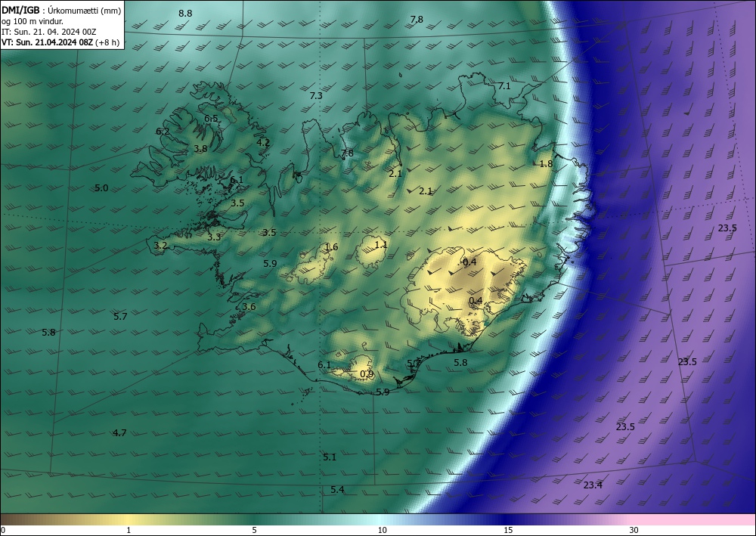This screenshot has width=756, height=536.
Task: Click the 4.7 value label
Action: (119, 433)
